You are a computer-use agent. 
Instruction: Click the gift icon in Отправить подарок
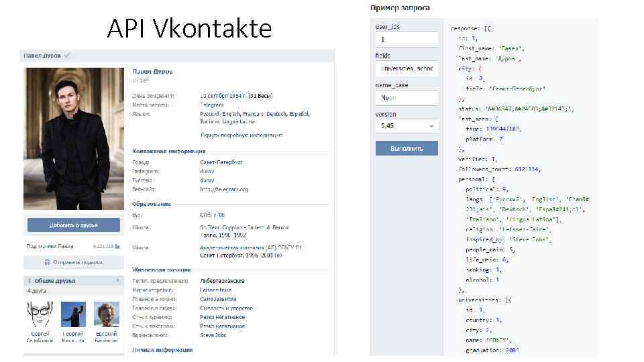click(x=47, y=262)
